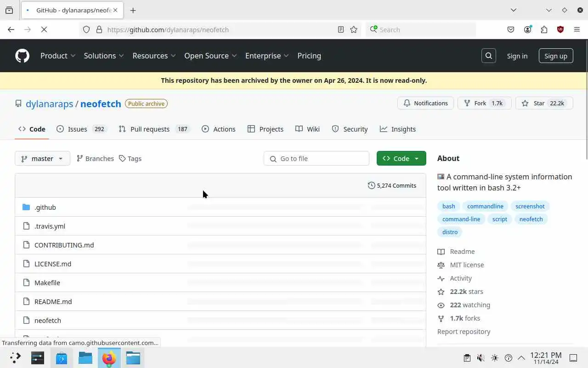Open the KDE application launcher
Viewport: 588px width, 368px height.
(x=15, y=357)
